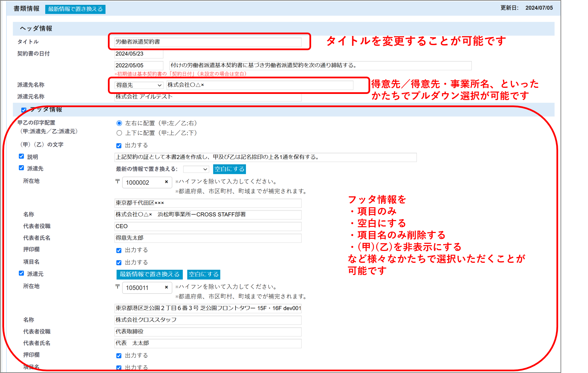The image size is (588, 373).
Task: Select 上下に配置 radio option
Action: [x=119, y=133]
